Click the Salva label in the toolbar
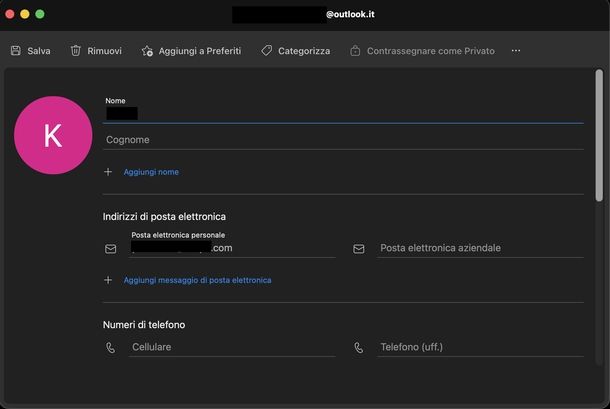 [x=39, y=51]
